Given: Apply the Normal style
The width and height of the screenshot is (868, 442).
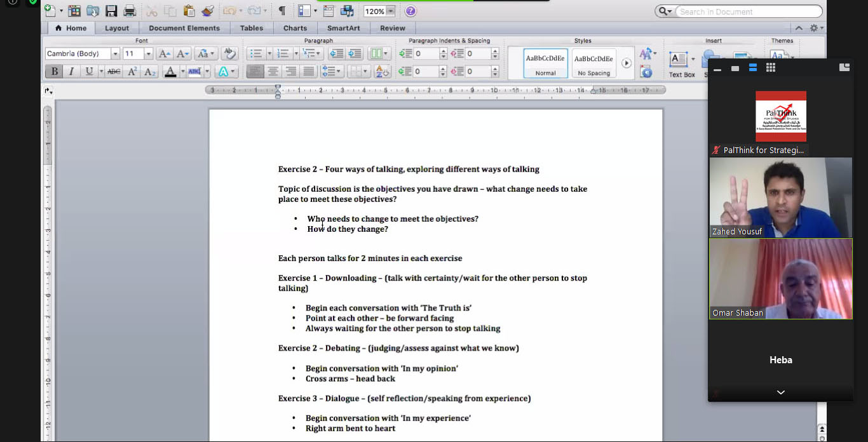Looking at the screenshot, I should pos(545,64).
